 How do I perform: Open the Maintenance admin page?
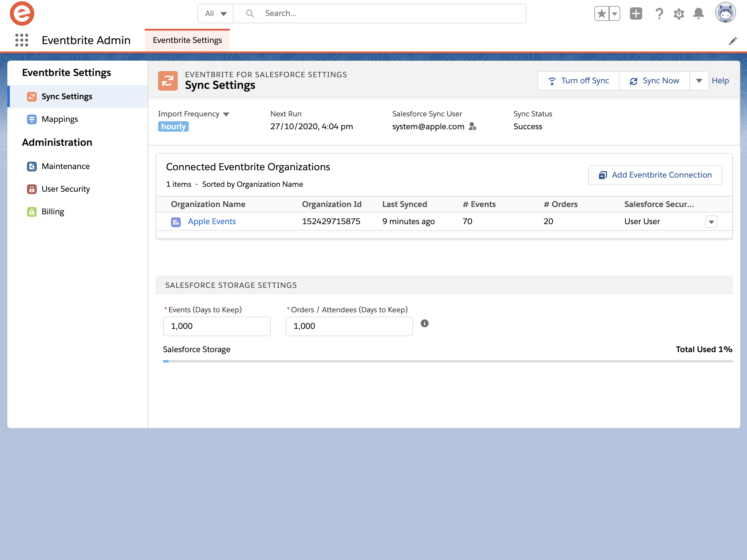pyautogui.click(x=78, y=167)
